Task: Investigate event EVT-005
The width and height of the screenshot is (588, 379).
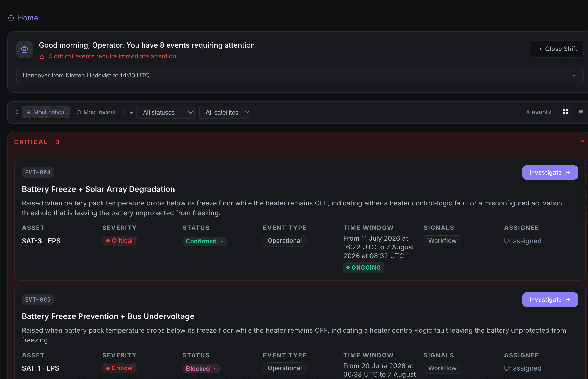Action: [550, 300]
